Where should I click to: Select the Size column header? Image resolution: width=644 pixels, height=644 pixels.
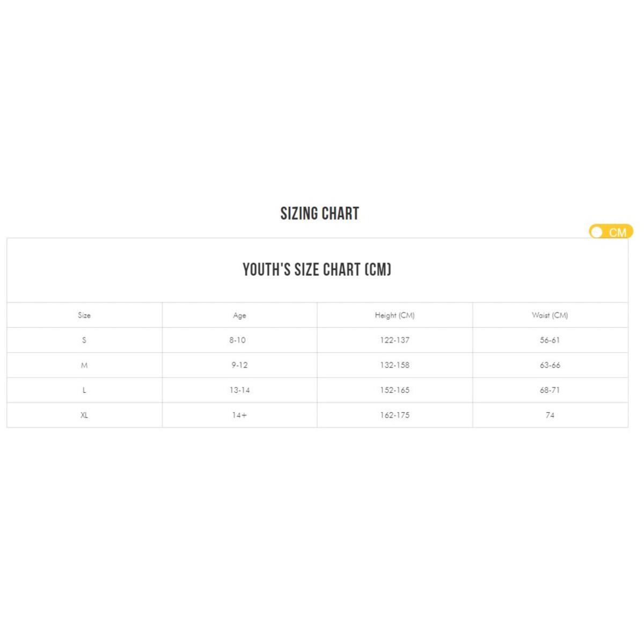pos(84,315)
